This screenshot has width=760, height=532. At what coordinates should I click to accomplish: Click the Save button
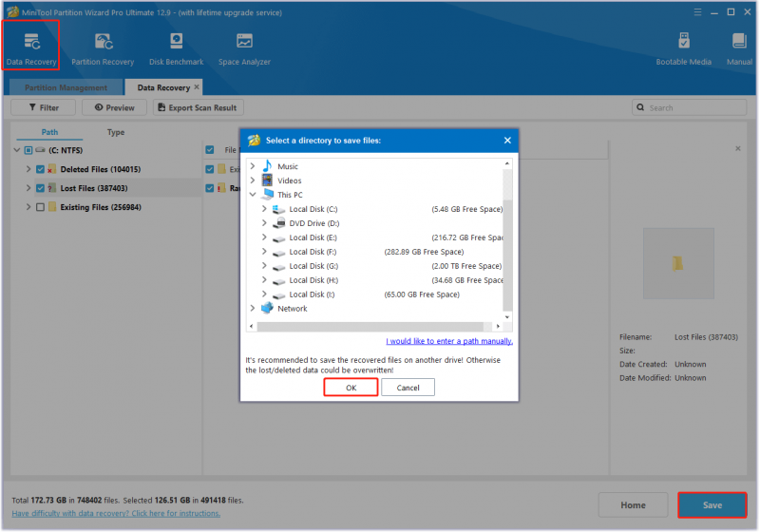pos(712,505)
